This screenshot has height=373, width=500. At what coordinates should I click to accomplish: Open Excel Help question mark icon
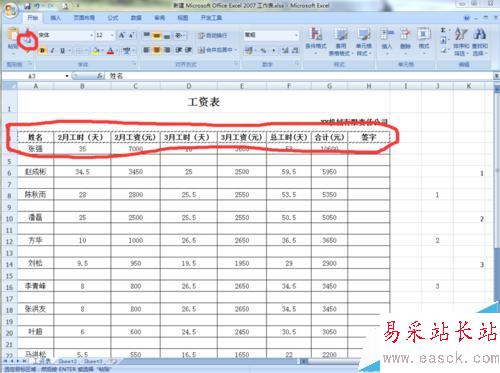click(467, 18)
